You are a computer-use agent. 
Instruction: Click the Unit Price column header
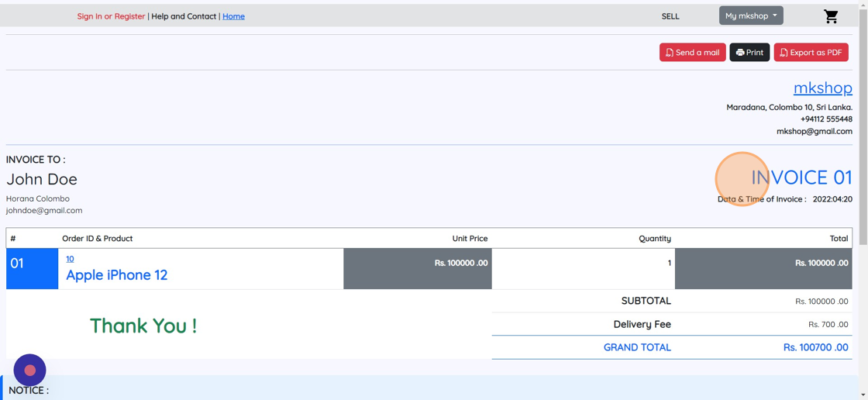tap(470, 238)
